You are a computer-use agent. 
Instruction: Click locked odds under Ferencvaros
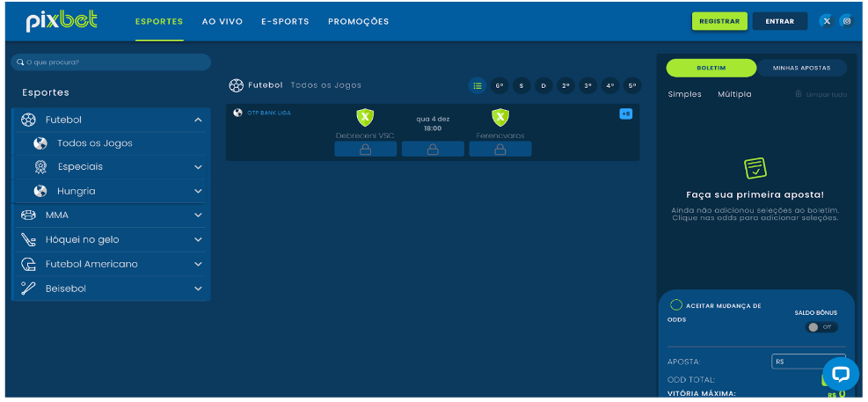[500, 149]
